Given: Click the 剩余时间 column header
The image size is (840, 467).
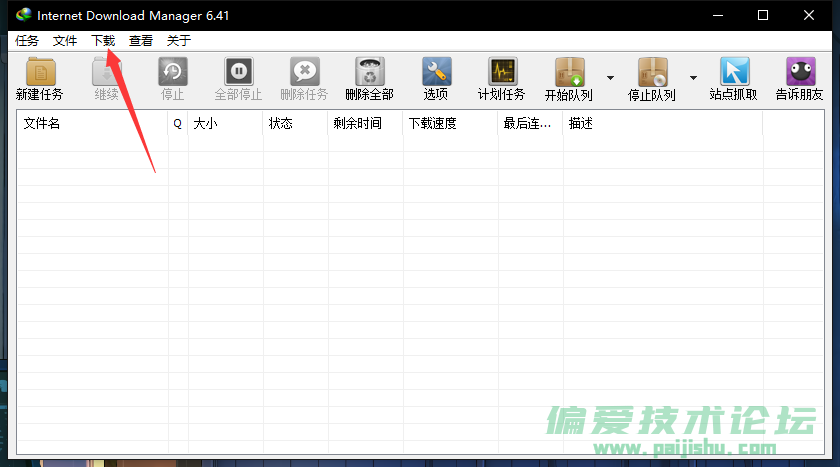Looking at the screenshot, I should 365,123.
